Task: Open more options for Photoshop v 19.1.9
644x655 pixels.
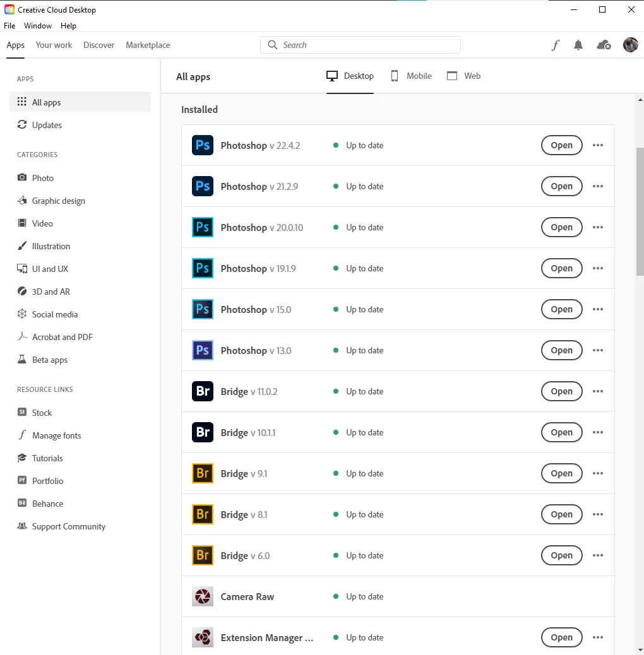Action: [598, 268]
